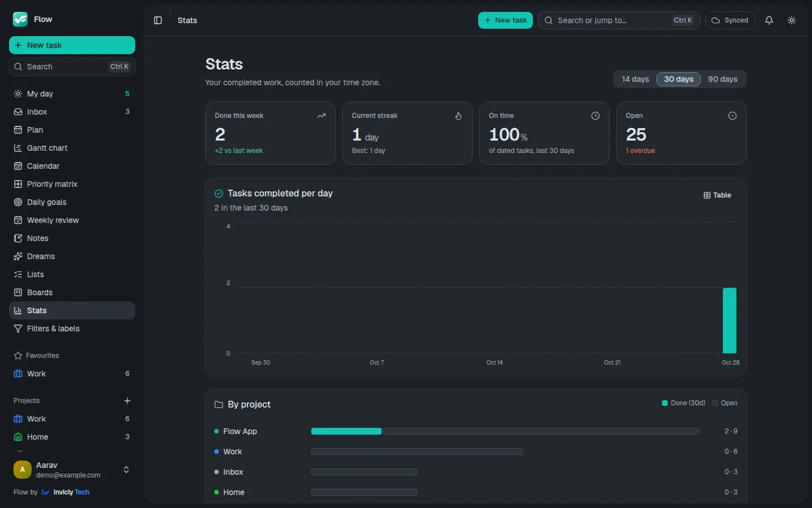Click the green sidebar New task button
The height and width of the screenshot is (508, 812).
72,45
